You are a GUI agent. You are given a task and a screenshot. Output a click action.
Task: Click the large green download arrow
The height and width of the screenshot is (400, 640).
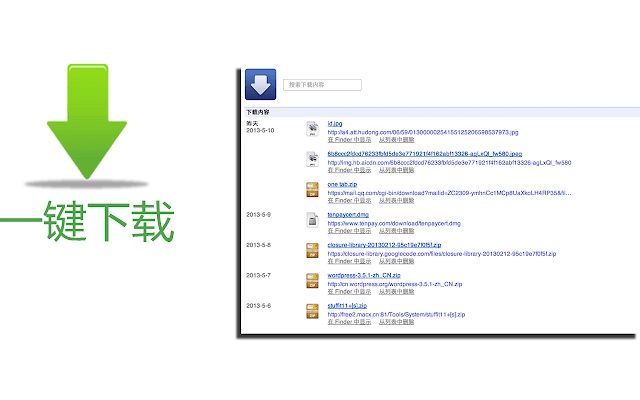[x=87, y=122]
